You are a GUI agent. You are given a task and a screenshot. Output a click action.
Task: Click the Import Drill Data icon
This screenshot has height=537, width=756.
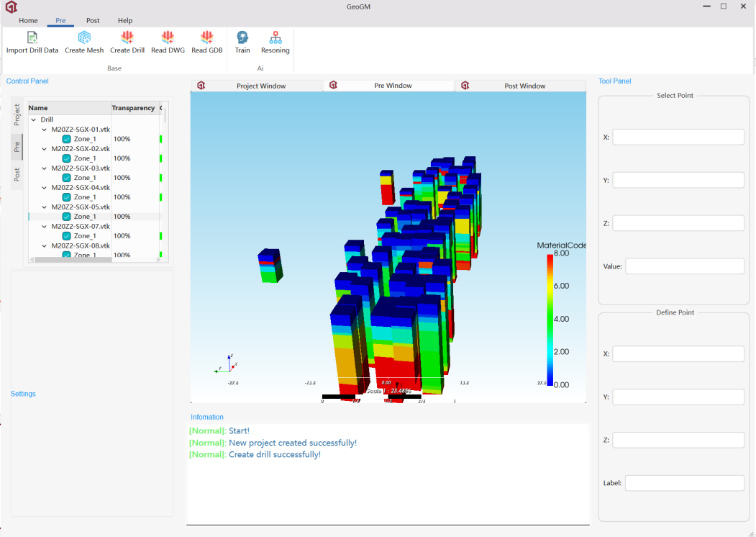pos(32,38)
